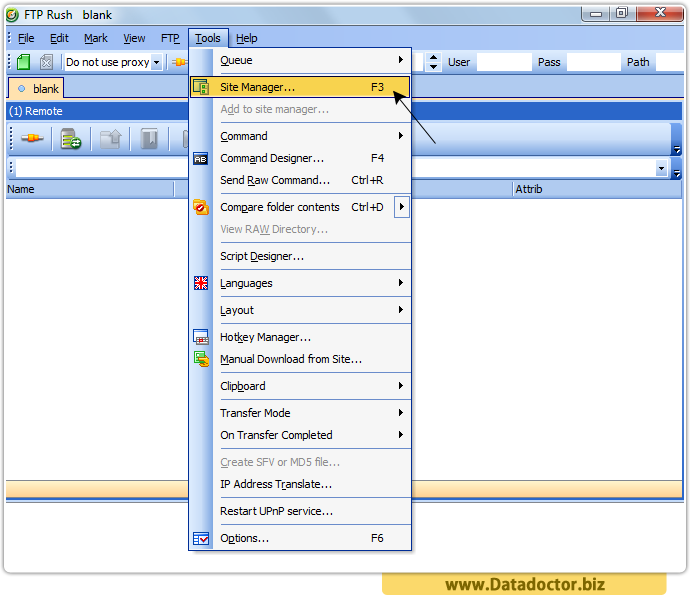
Task: Click the Options checkmark icon
Action: [201, 538]
